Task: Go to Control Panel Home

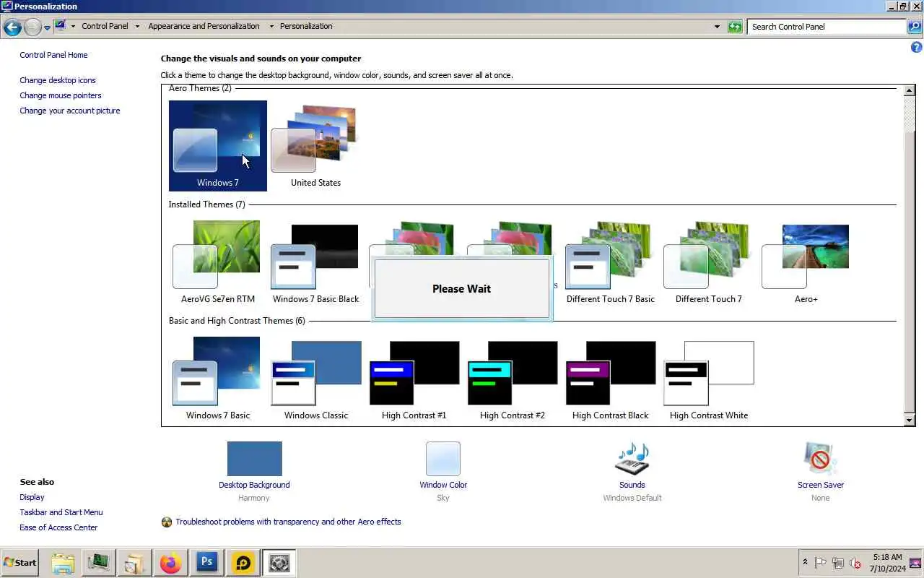Action: 53,55
